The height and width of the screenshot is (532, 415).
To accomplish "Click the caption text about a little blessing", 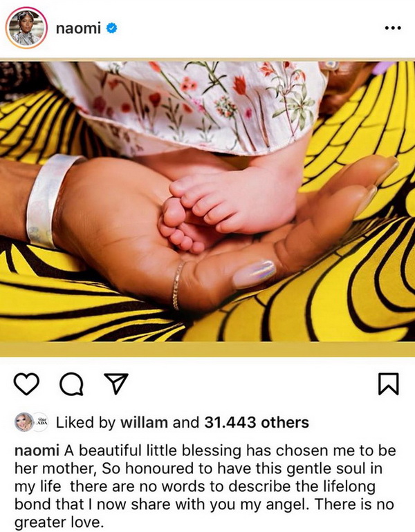I will [x=205, y=486].
